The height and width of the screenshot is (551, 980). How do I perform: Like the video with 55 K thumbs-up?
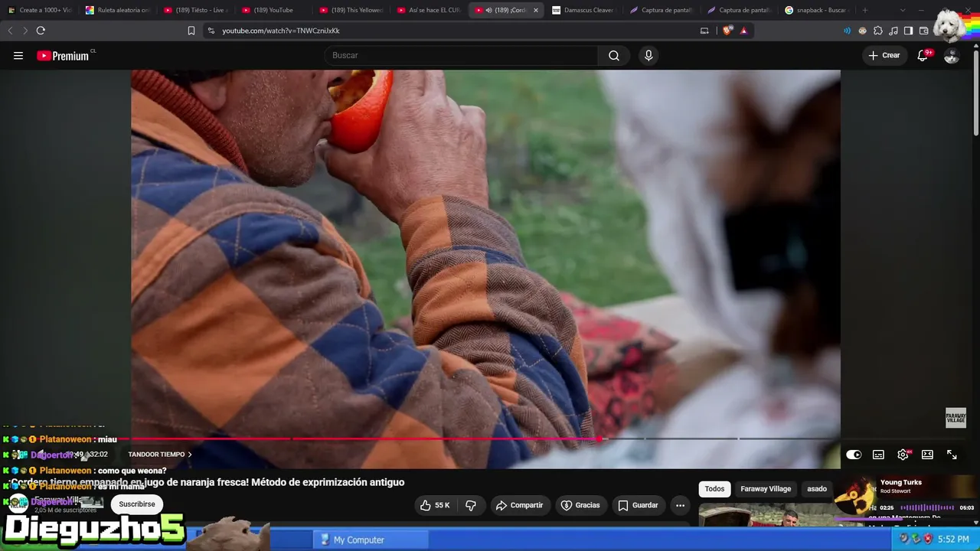[x=435, y=505]
